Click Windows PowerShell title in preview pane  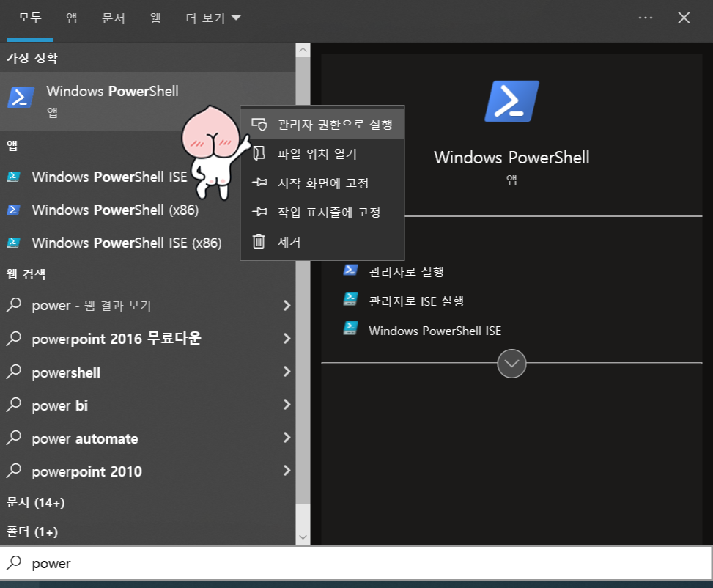511,158
